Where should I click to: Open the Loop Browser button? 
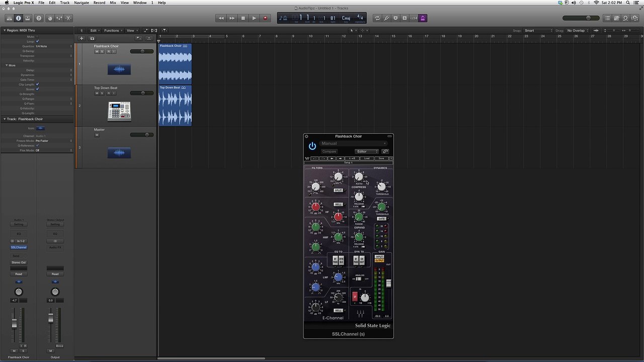[625, 18]
